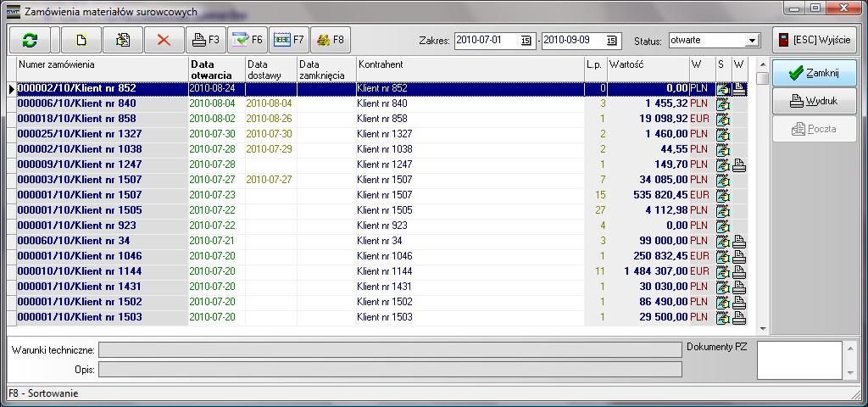Open calendar picker for end date 2010-09-09

pyautogui.click(x=611, y=41)
